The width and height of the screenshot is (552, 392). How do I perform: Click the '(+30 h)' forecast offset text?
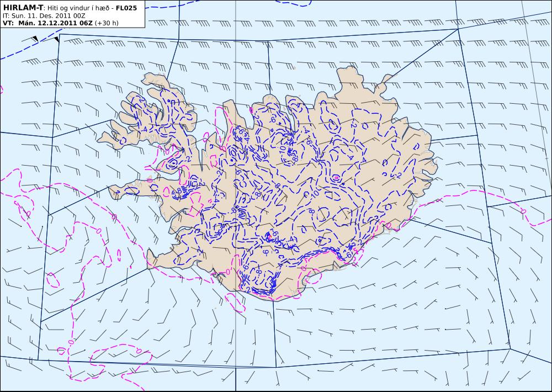click(x=107, y=23)
